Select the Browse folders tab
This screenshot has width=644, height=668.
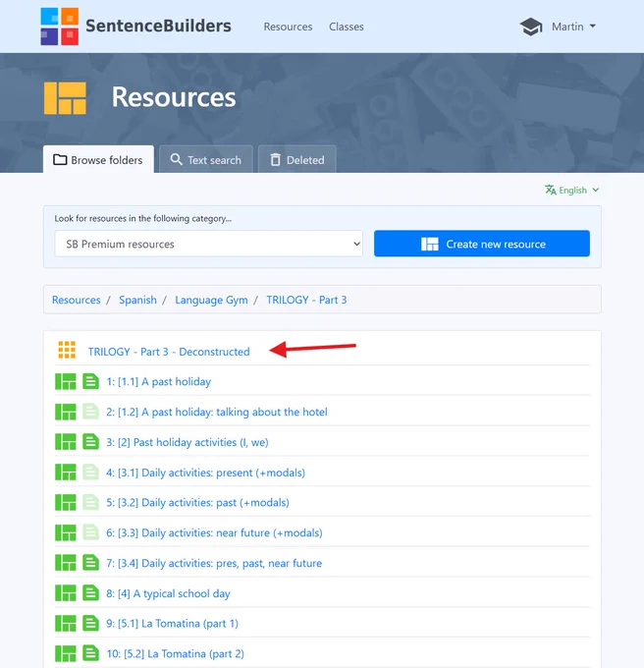tap(98, 160)
